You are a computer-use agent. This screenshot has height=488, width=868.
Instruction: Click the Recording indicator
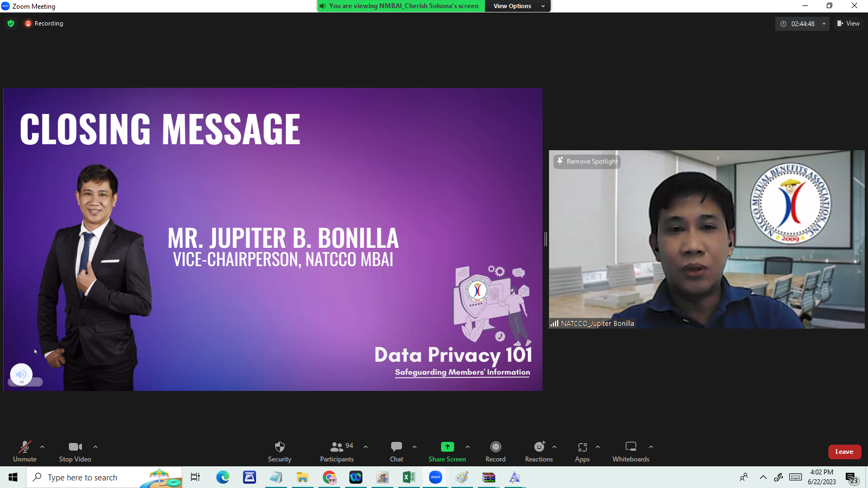[x=44, y=23]
